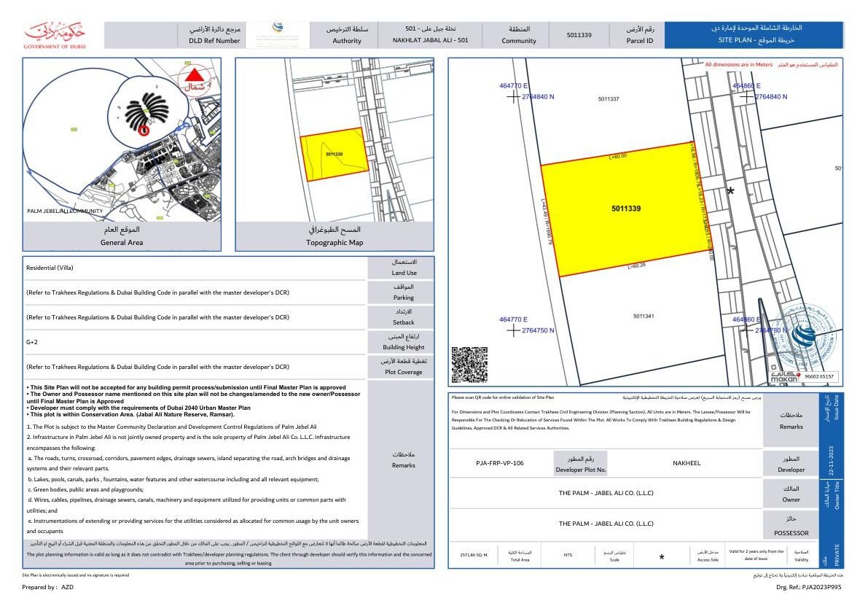Click adjacent plot label 5011337
The width and height of the screenshot is (868, 614).
(x=609, y=99)
